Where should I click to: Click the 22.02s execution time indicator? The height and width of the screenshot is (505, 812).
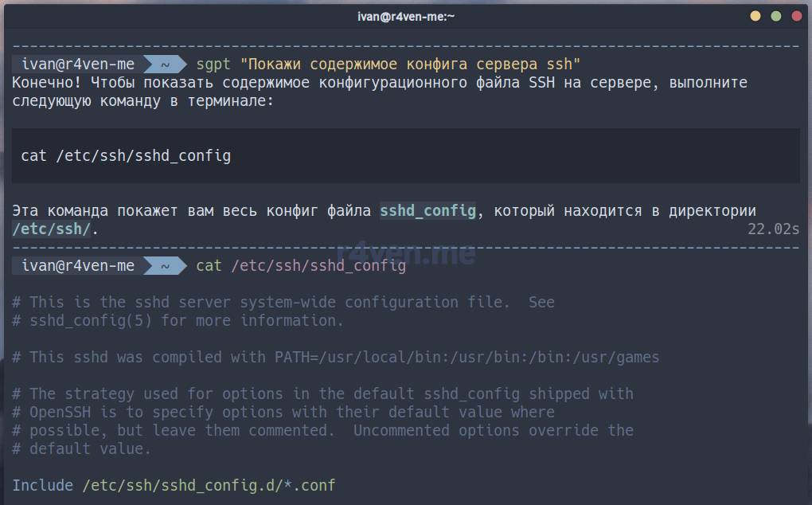pos(773,229)
